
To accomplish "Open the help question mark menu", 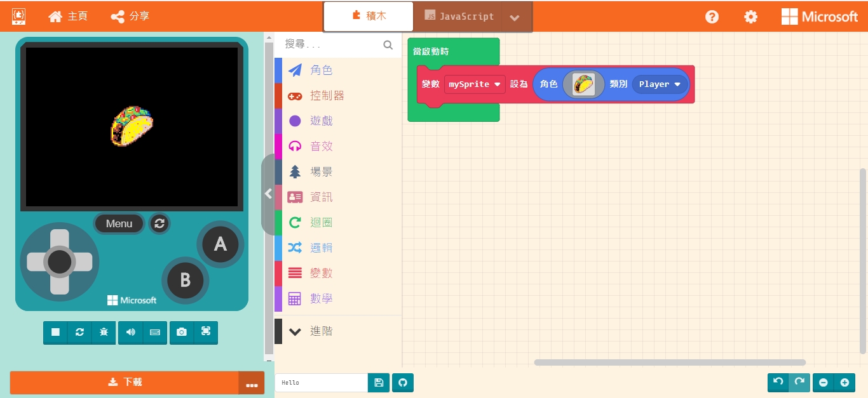I will [x=712, y=17].
